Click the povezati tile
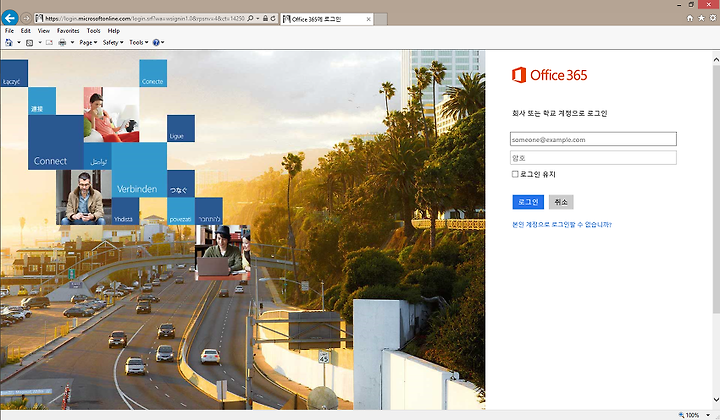This screenshot has width=720, height=420. coord(181,211)
